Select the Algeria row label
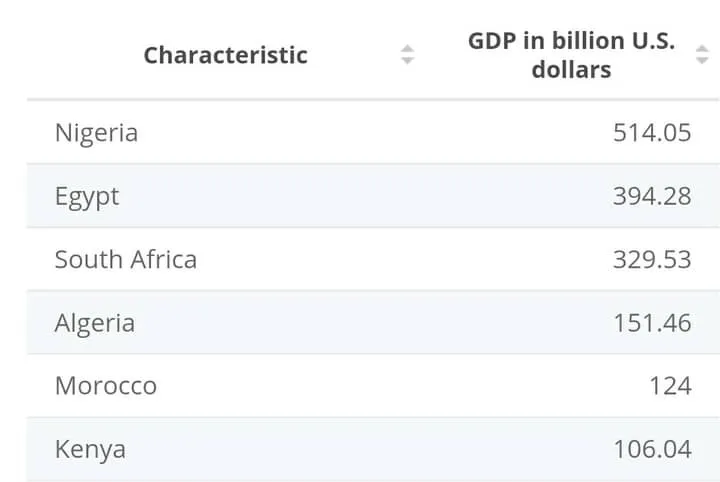 point(95,323)
